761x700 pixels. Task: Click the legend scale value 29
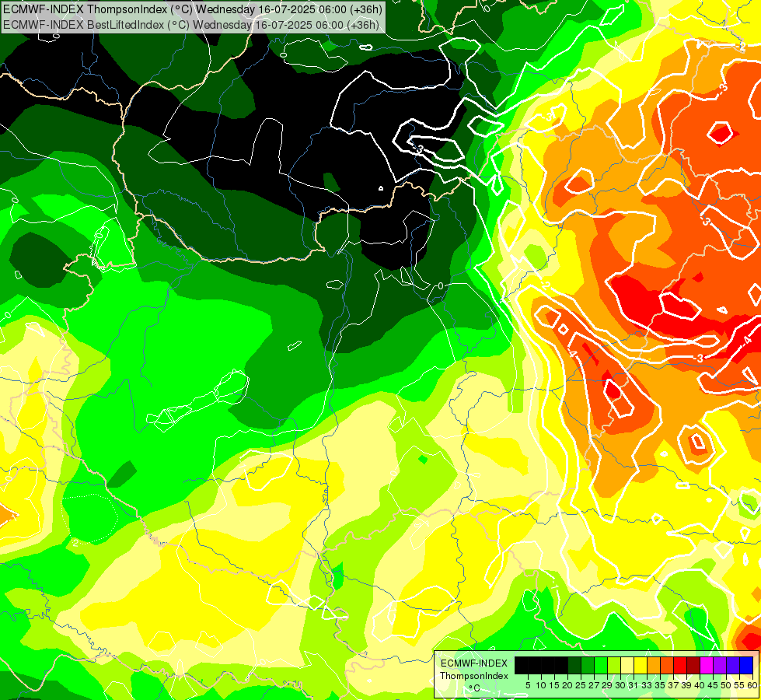tap(607, 685)
